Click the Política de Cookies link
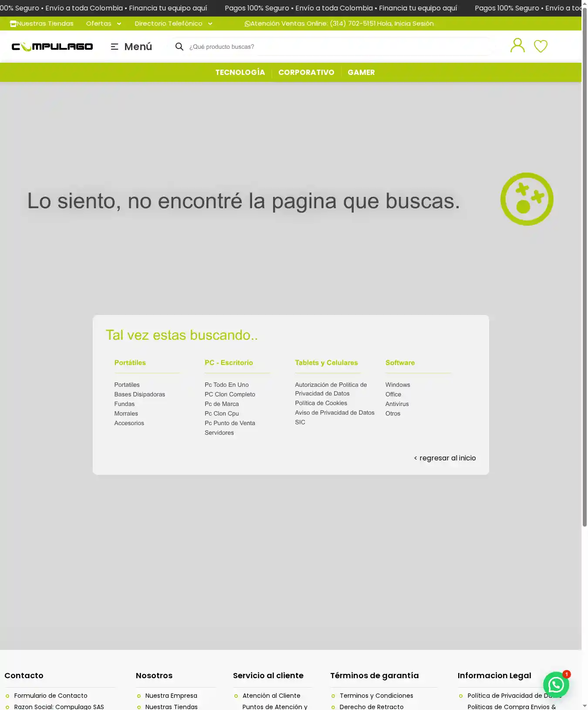The width and height of the screenshot is (588, 710). pos(321,403)
